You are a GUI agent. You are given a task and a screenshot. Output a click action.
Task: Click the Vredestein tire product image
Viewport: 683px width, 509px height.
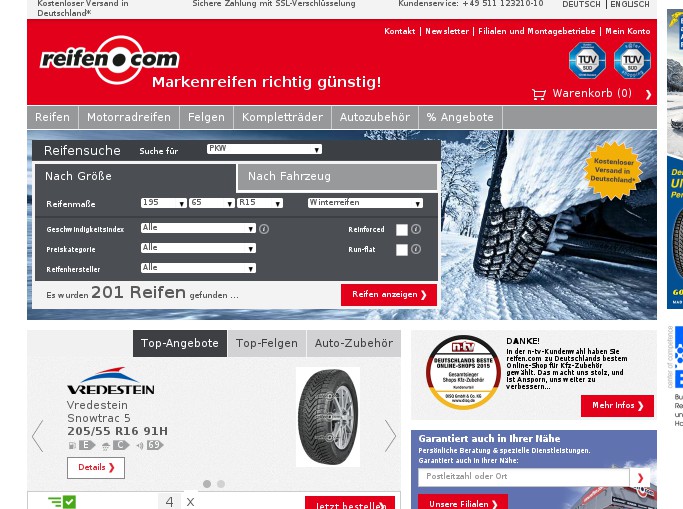(x=328, y=417)
